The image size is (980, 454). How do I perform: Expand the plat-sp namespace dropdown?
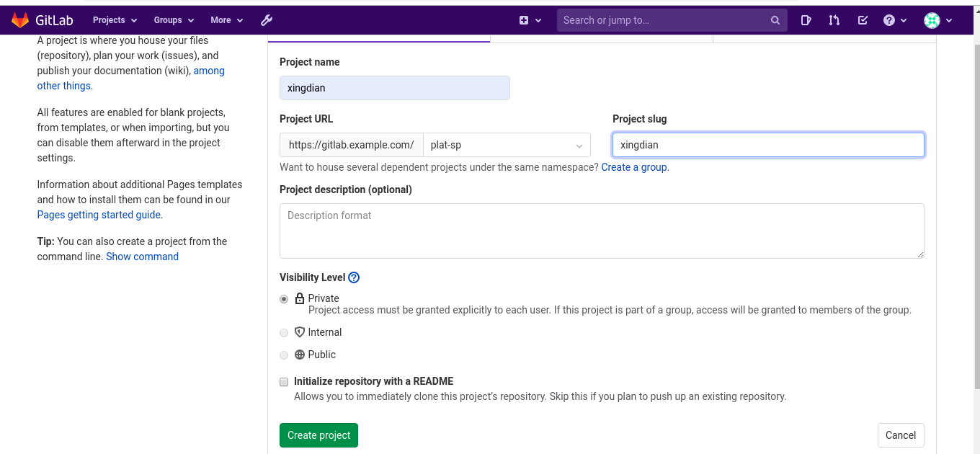coord(507,145)
